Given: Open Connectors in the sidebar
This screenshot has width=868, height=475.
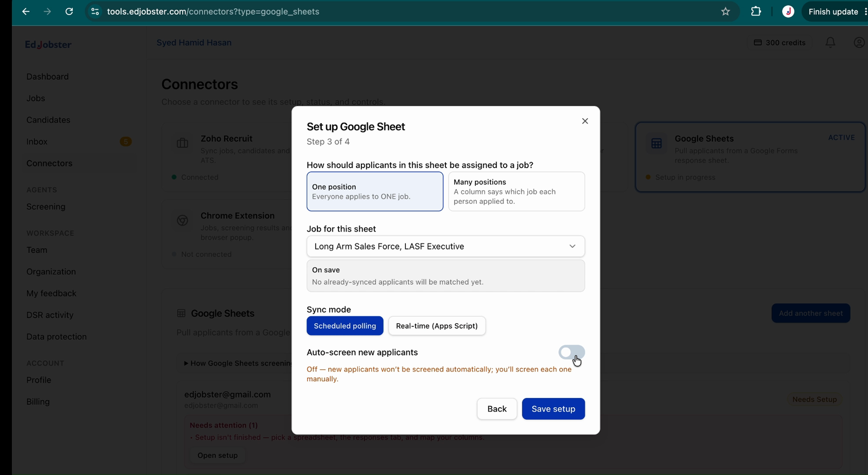Looking at the screenshot, I should pos(49,163).
